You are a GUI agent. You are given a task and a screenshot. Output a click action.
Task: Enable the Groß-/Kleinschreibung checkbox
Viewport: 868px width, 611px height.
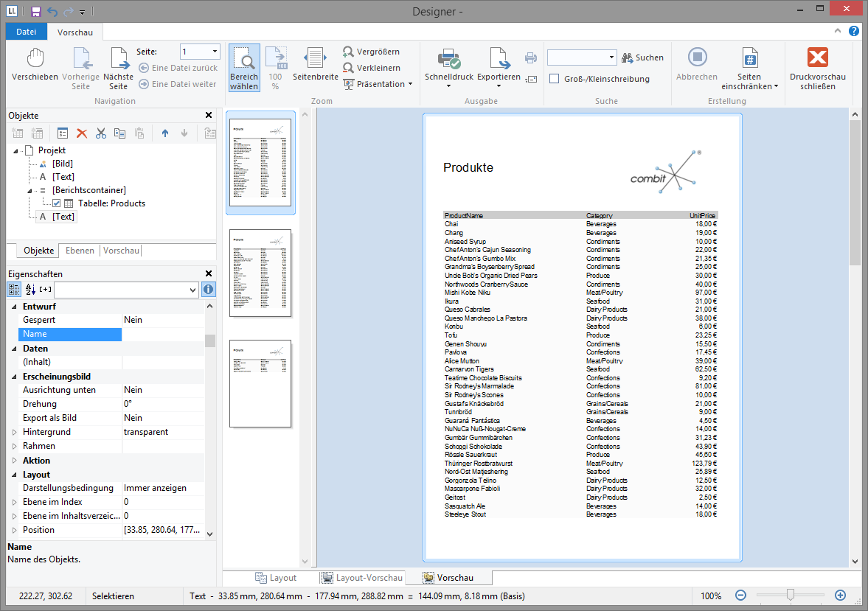(555, 79)
